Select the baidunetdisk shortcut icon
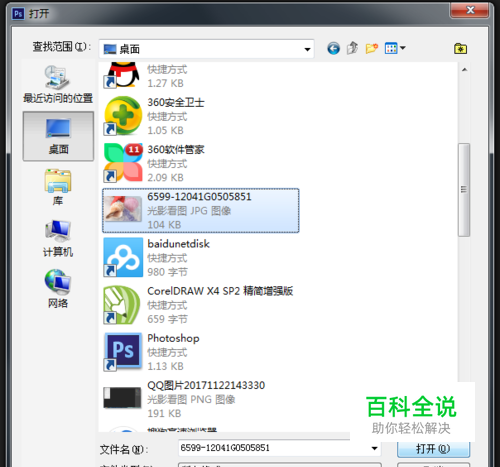Image resolution: width=500 pixels, height=467 pixels. pyautogui.click(x=123, y=257)
